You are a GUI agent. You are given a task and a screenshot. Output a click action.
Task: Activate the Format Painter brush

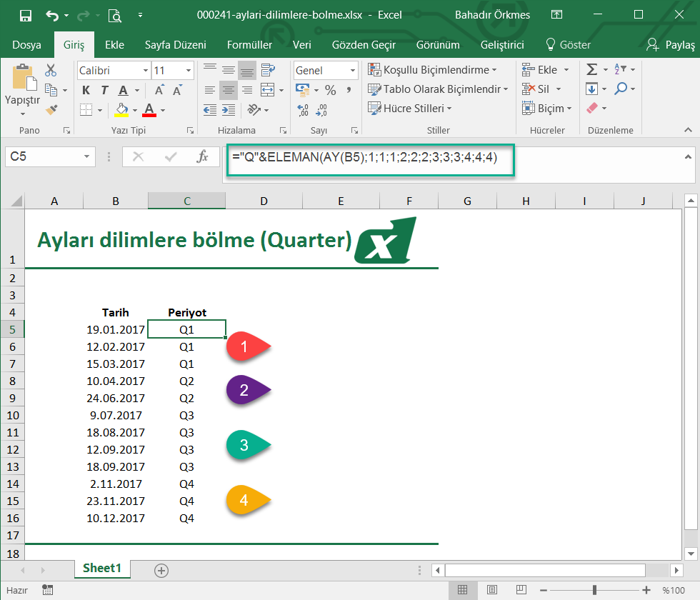pos(51,109)
